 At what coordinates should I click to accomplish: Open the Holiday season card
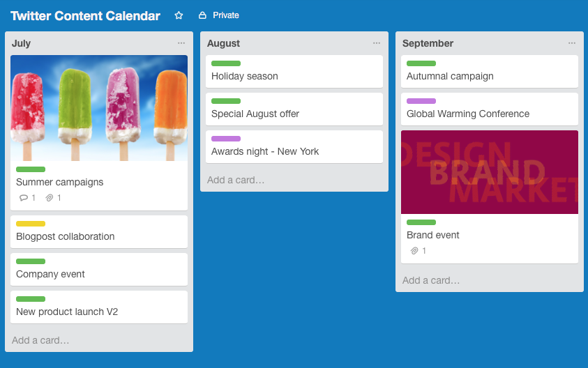[294, 72]
